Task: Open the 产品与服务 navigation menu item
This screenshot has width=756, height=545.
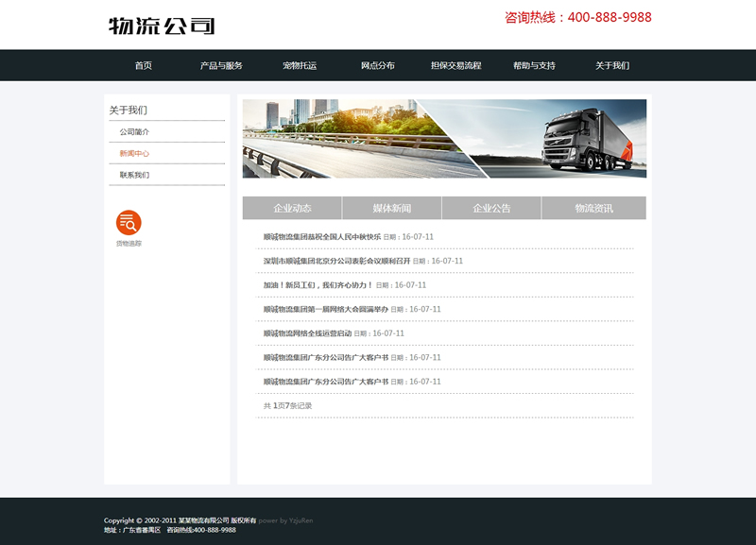Action: point(221,66)
